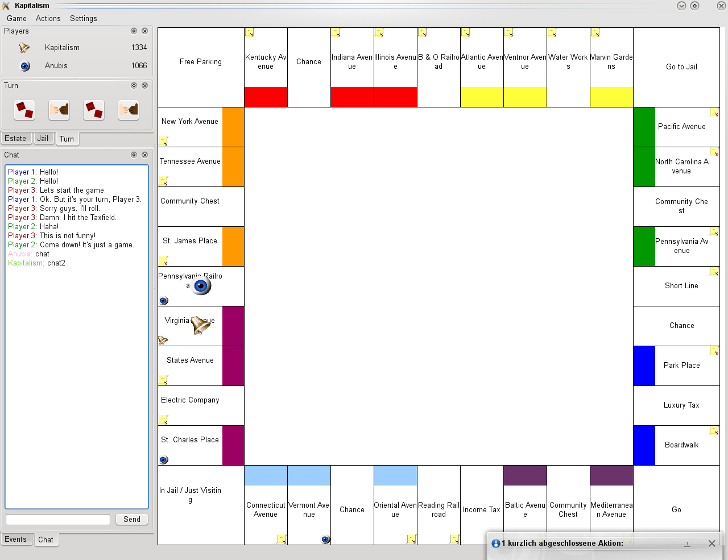Click the yellow note icon on Pacific Avenue
728x560 pixels.
[714, 112]
